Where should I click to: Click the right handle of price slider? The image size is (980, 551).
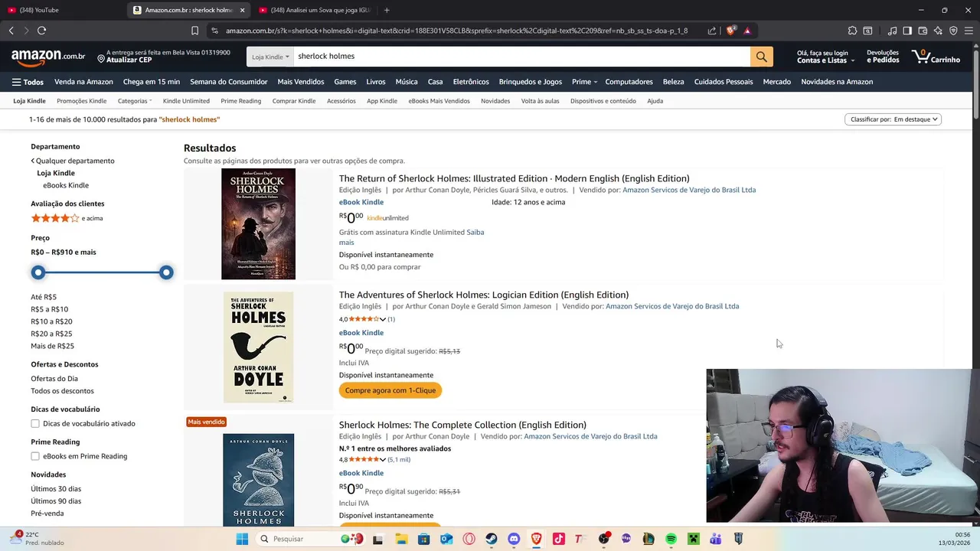pyautogui.click(x=166, y=272)
